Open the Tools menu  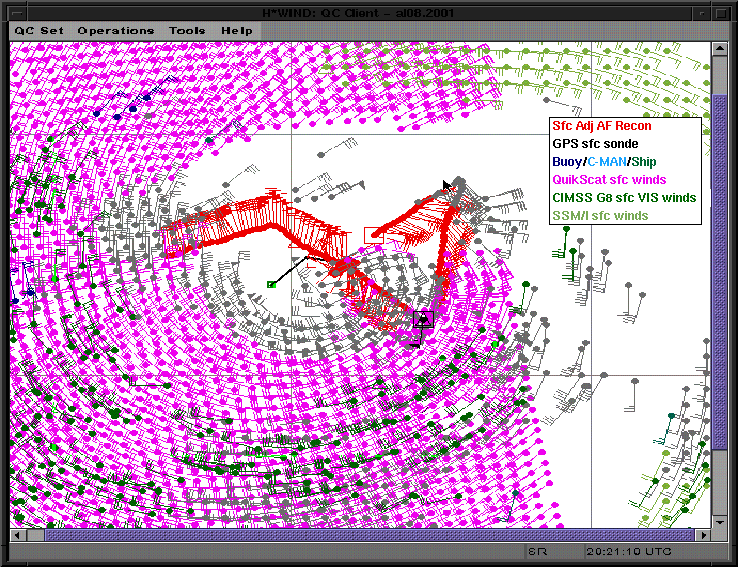pos(187,30)
